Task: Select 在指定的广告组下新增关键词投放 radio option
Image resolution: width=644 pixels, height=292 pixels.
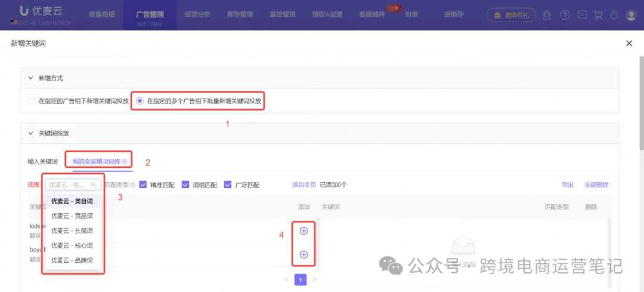Action: click(x=31, y=101)
